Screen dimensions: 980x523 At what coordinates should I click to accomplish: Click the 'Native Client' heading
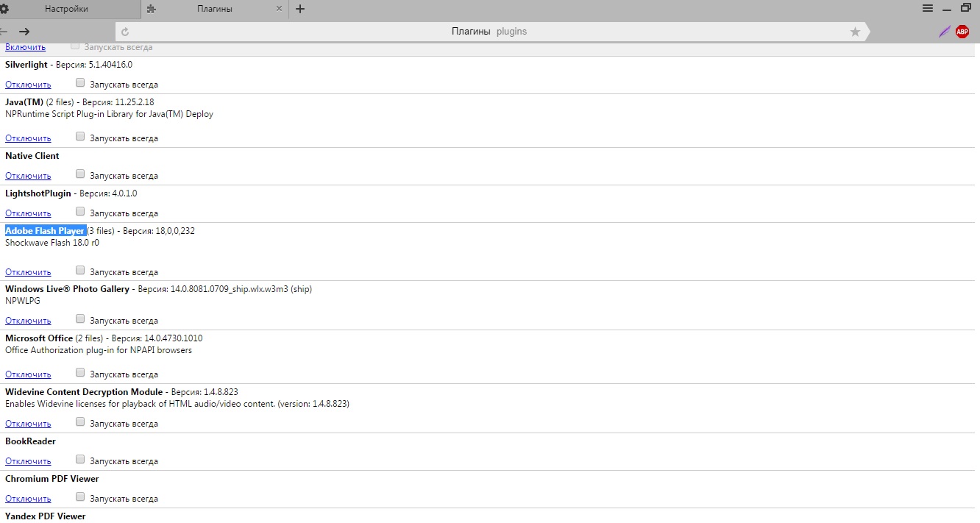pos(32,156)
